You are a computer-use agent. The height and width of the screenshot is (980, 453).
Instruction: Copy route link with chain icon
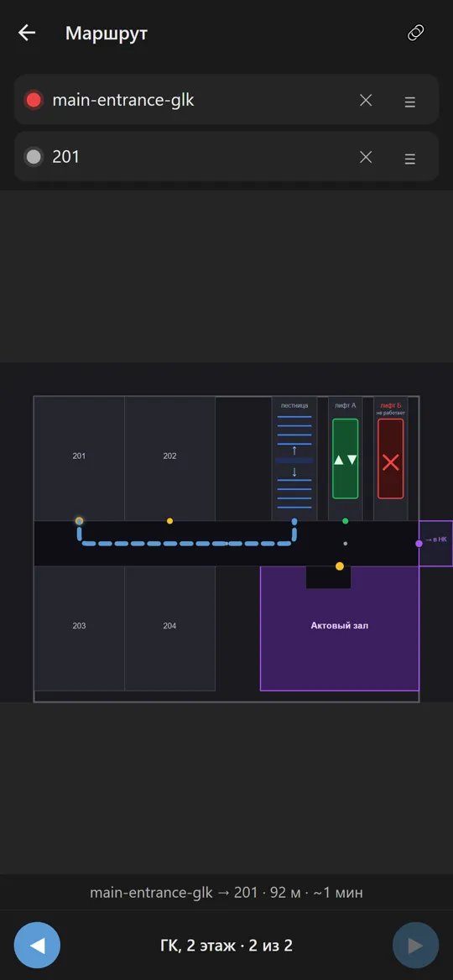[415, 33]
